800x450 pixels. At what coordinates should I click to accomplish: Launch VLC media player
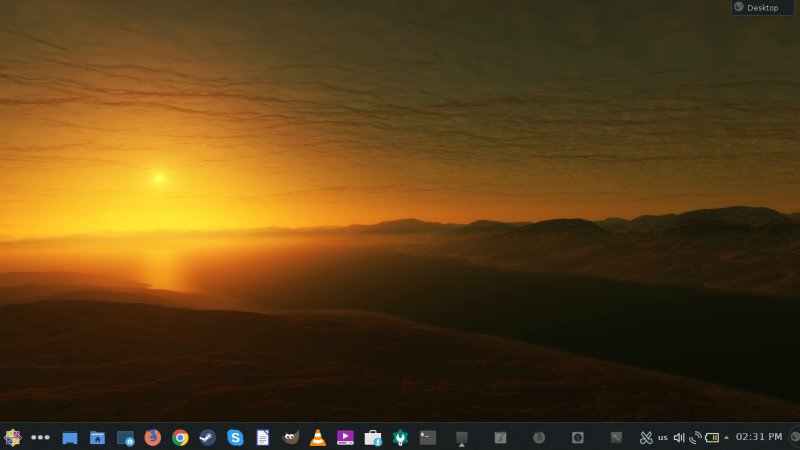coord(318,437)
